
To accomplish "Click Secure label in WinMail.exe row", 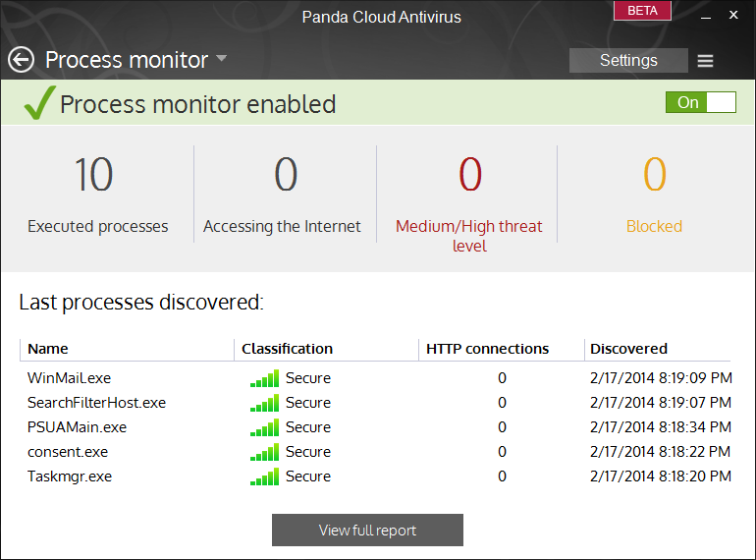I will pos(308,378).
